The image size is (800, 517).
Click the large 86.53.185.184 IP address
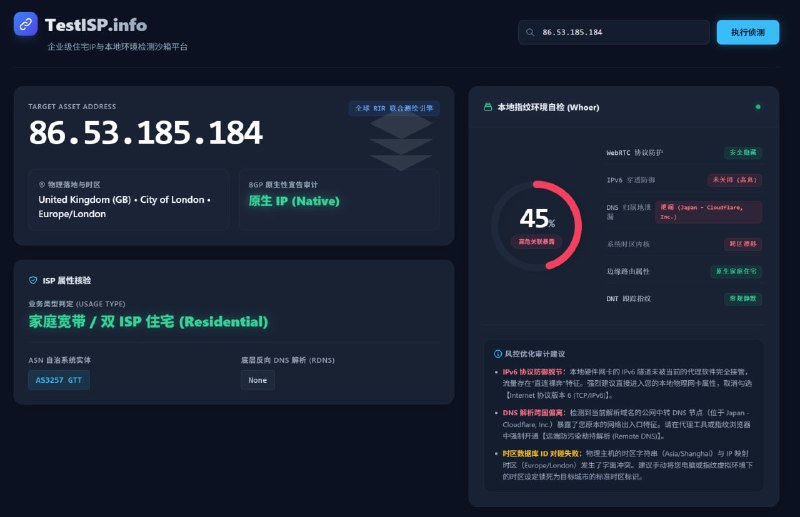[146, 133]
